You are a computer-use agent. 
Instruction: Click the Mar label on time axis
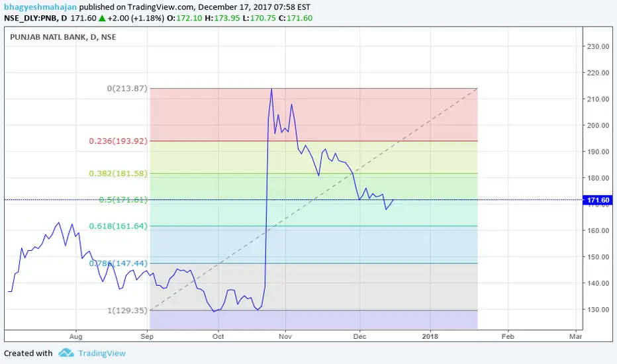click(576, 336)
